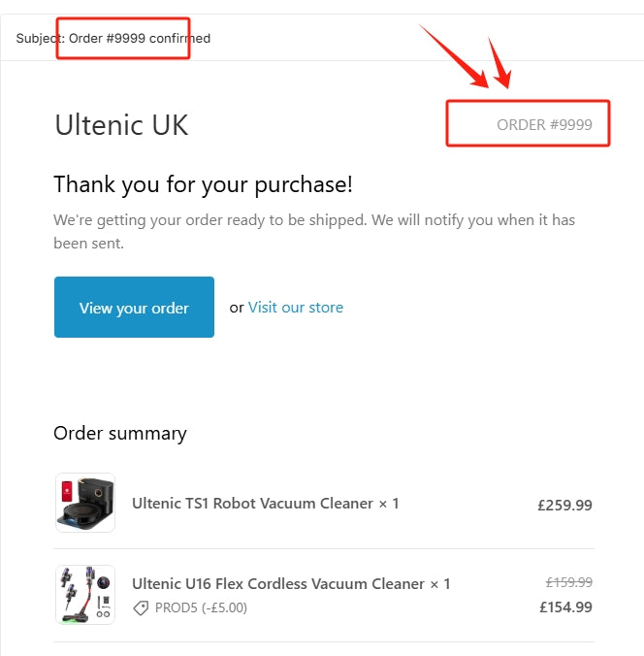Click the Thank you for your purchase heading
This screenshot has width=644, height=656.
point(203,184)
